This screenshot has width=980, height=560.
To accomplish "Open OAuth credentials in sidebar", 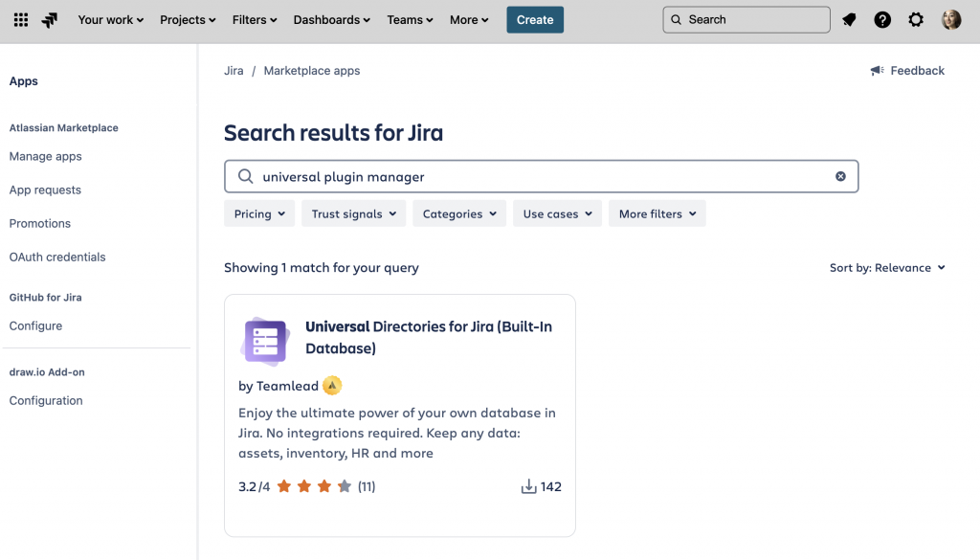I will 57,257.
